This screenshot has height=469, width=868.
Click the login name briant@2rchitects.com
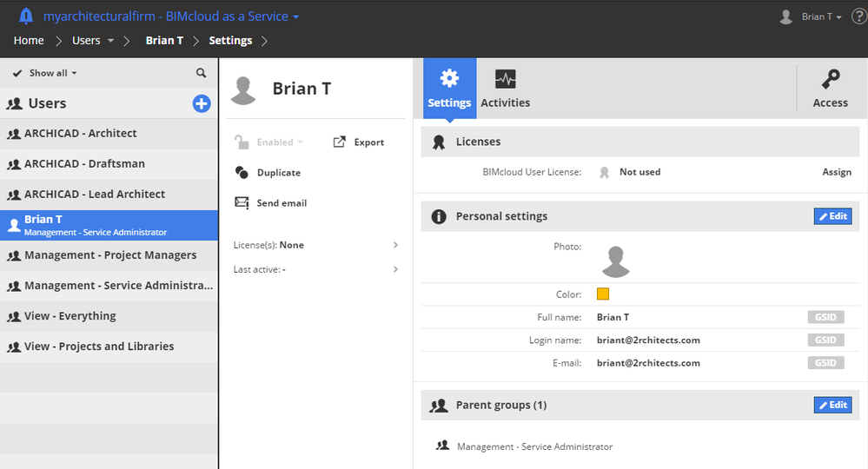point(648,340)
